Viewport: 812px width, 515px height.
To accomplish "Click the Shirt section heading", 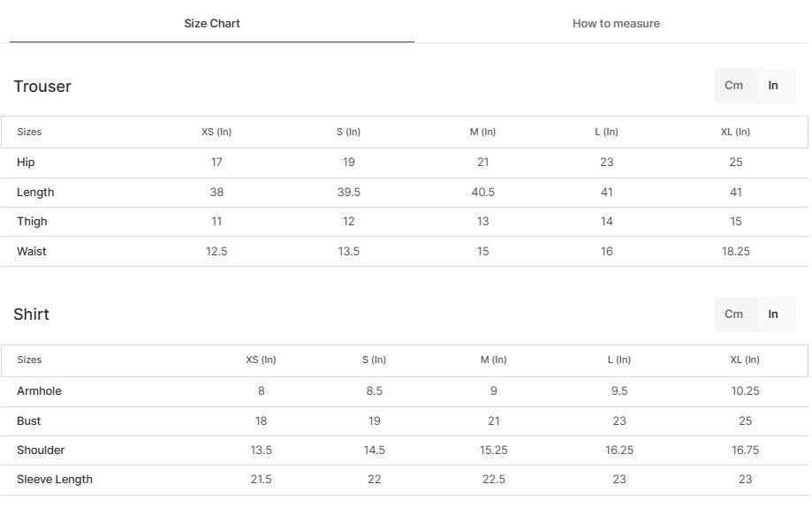I will 32,314.
